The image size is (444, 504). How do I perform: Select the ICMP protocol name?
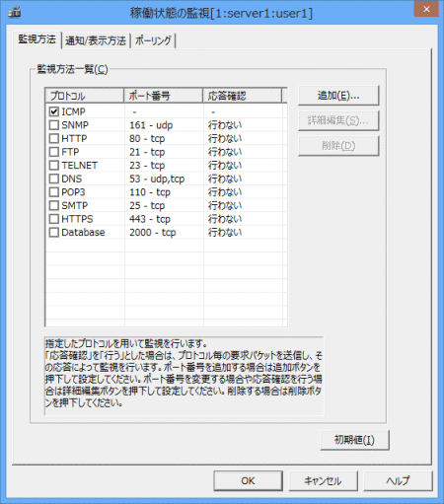73,111
